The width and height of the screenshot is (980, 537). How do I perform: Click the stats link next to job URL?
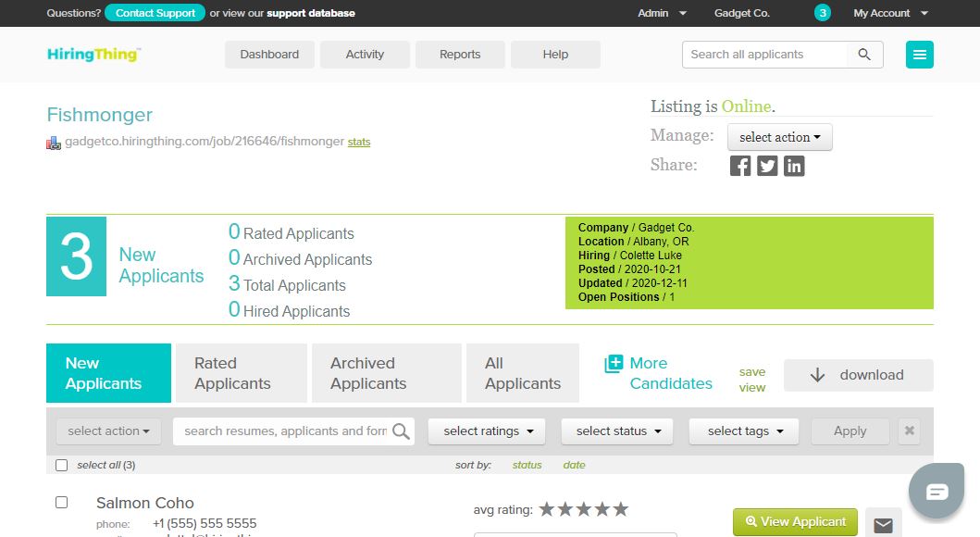coord(359,142)
